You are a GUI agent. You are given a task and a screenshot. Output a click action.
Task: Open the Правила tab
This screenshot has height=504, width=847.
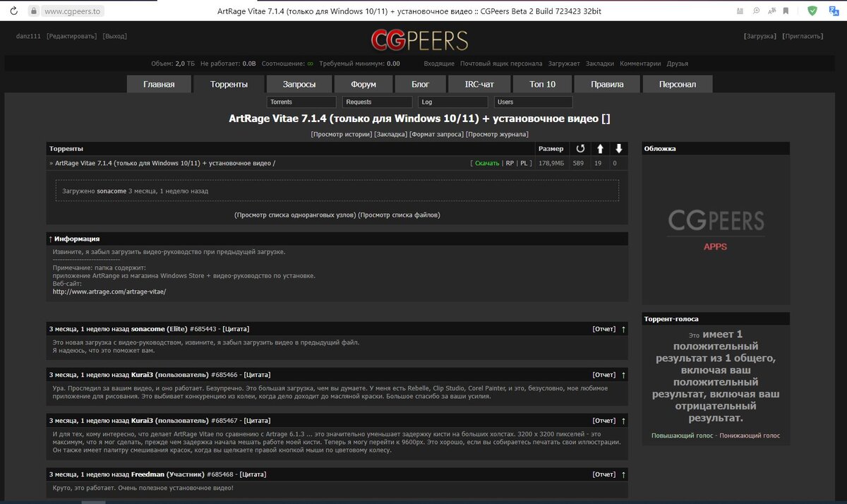coord(608,84)
